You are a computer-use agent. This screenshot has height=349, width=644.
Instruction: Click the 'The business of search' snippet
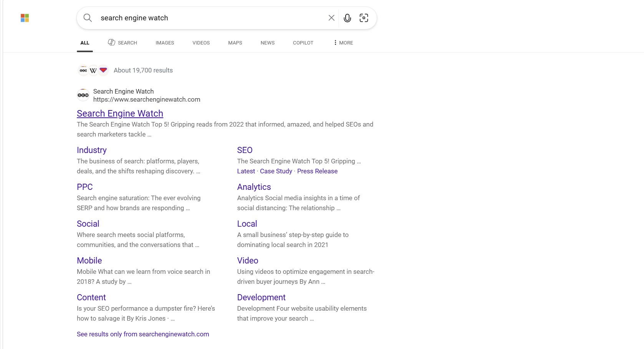[138, 166]
